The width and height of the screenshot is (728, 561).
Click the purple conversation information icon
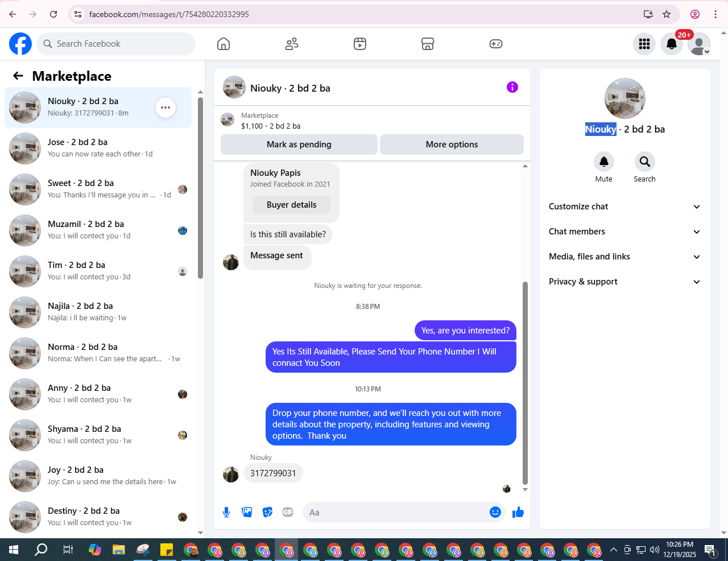pos(512,87)
